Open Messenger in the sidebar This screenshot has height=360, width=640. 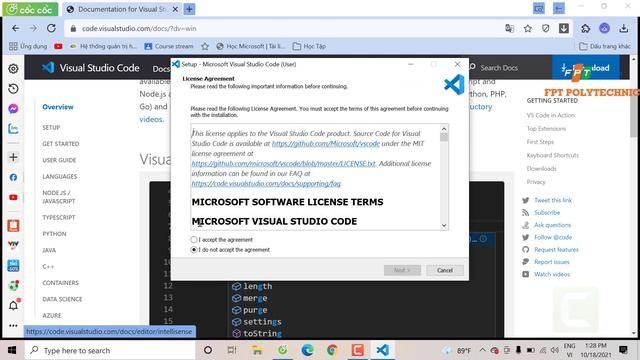pos(13,109)
